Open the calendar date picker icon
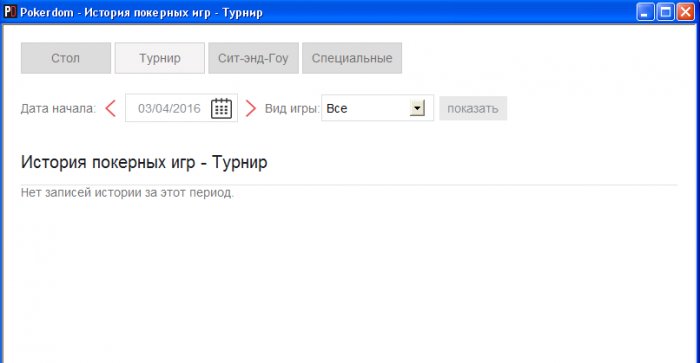This screenshot has height=363, width=700. click(221, 108)
